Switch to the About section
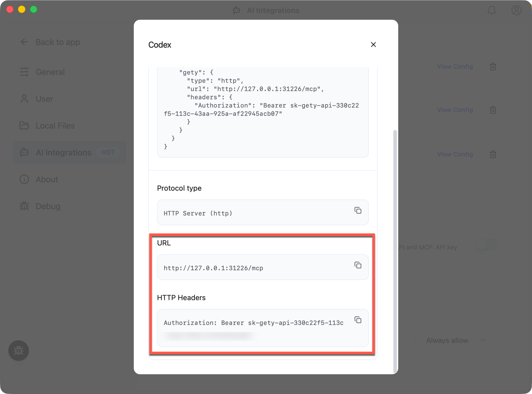532x394 pixels. [46, 179]
